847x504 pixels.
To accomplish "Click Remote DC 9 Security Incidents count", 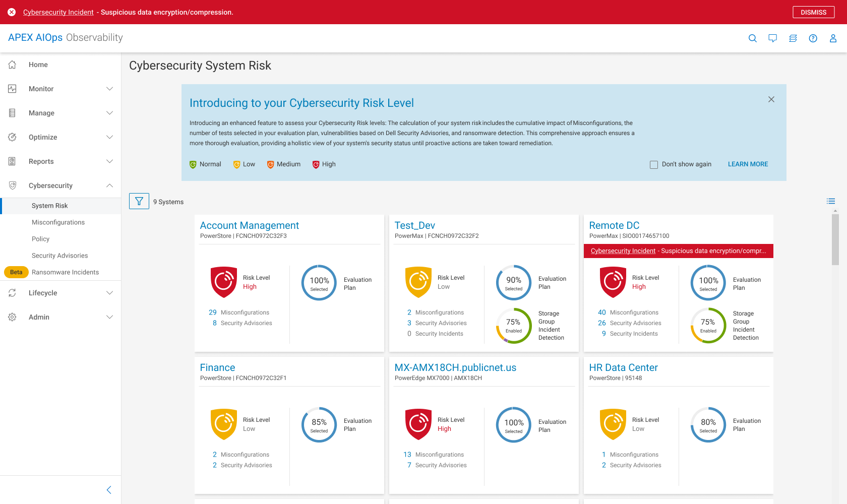I will [x=604, y=334].
